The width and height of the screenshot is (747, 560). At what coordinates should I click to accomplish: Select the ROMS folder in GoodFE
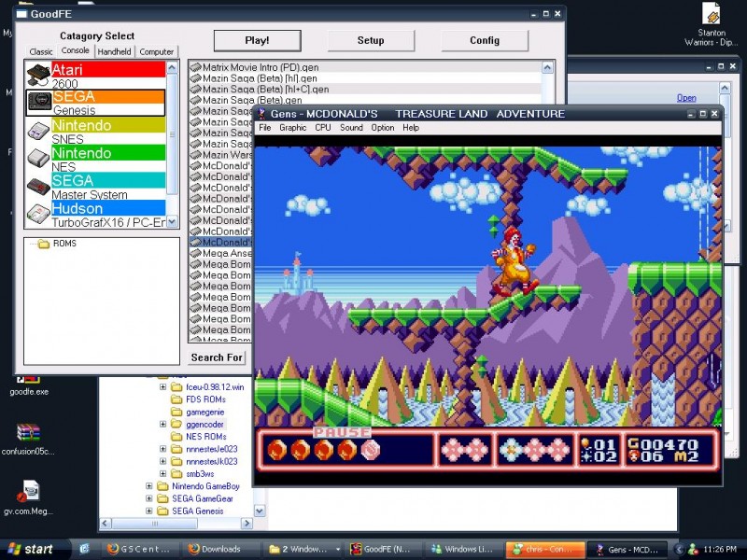(65, 245)
